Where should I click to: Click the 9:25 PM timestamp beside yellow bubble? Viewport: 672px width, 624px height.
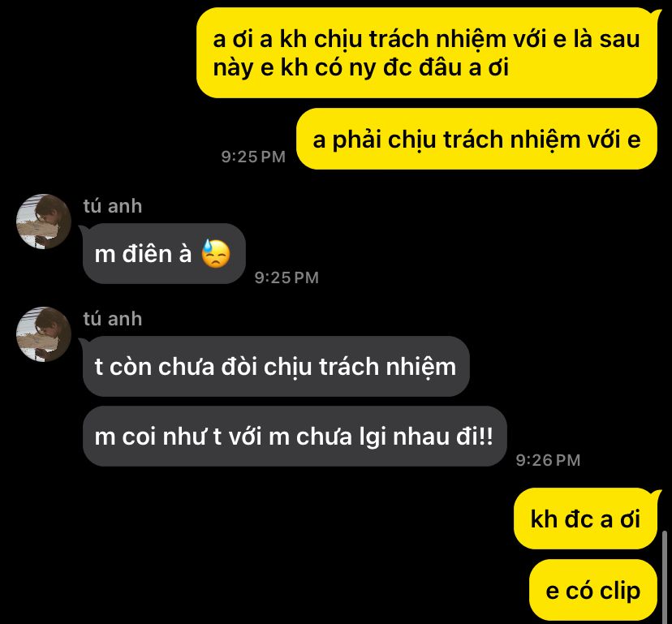(x=253, y=157)
